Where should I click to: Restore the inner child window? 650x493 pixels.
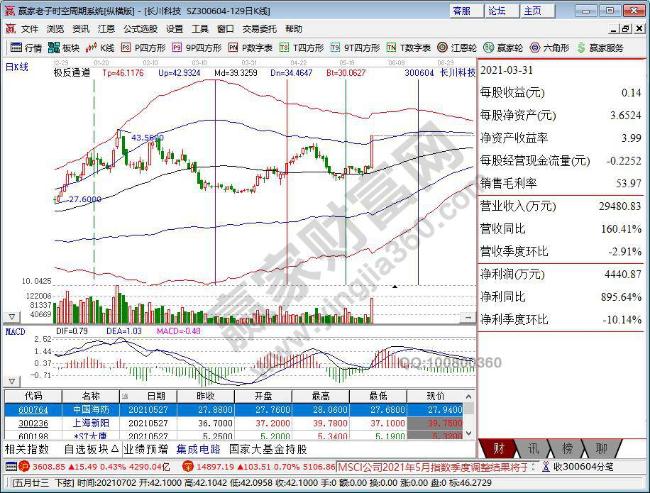click(x=626, y=29)
